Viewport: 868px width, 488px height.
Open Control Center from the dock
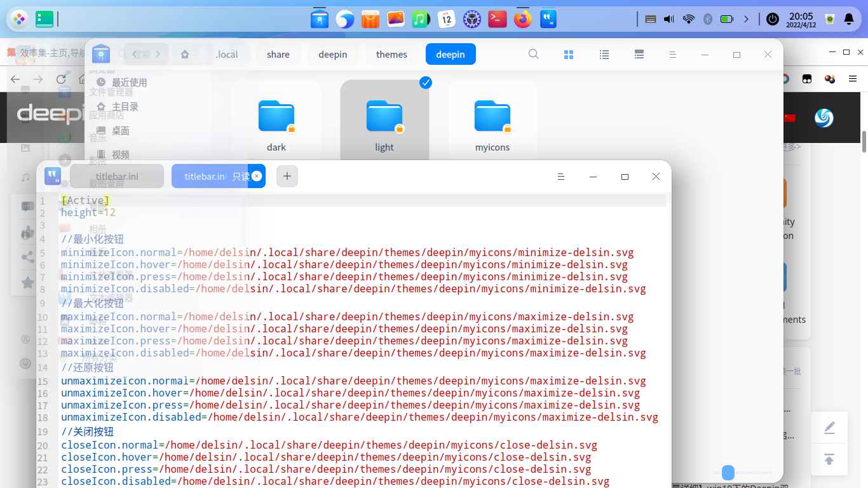click(471, 19)
